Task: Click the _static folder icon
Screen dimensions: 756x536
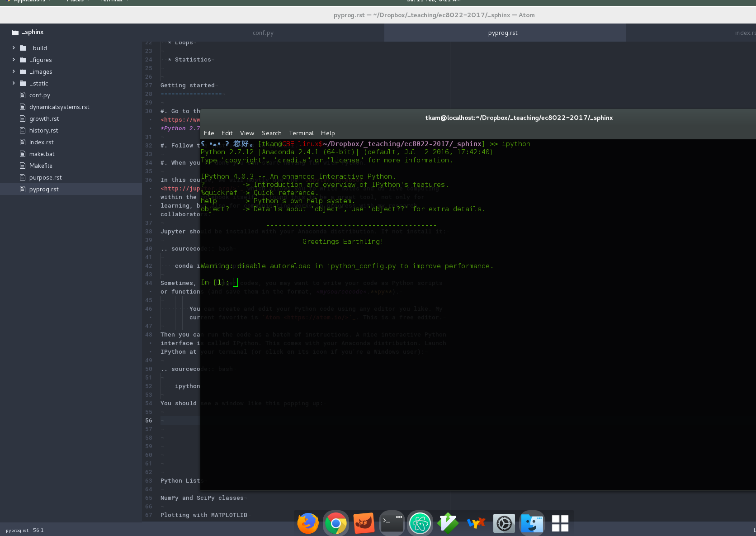Action: pyautogui.click(x=23, y=83)
